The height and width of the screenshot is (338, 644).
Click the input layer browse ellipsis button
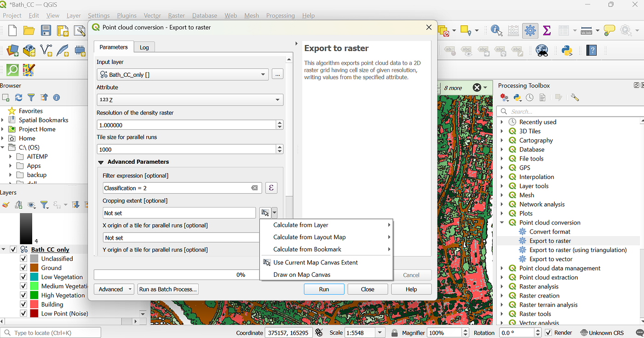pos(277,74)
